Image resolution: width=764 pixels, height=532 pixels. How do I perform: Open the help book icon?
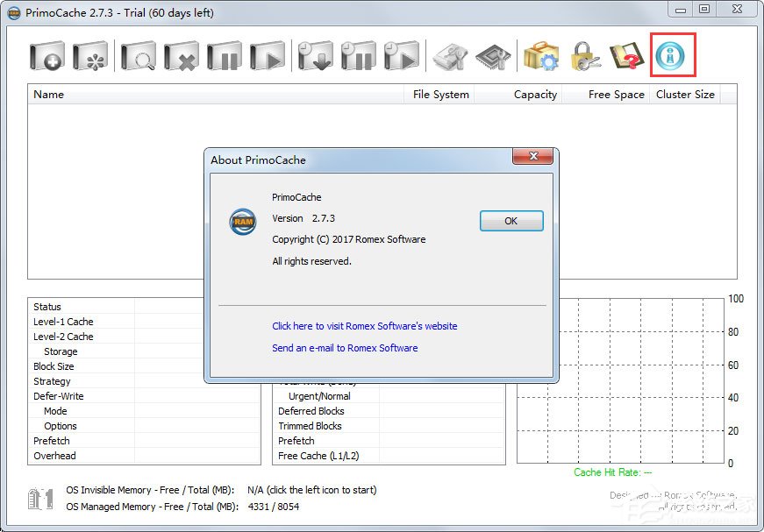pos(627,56)
